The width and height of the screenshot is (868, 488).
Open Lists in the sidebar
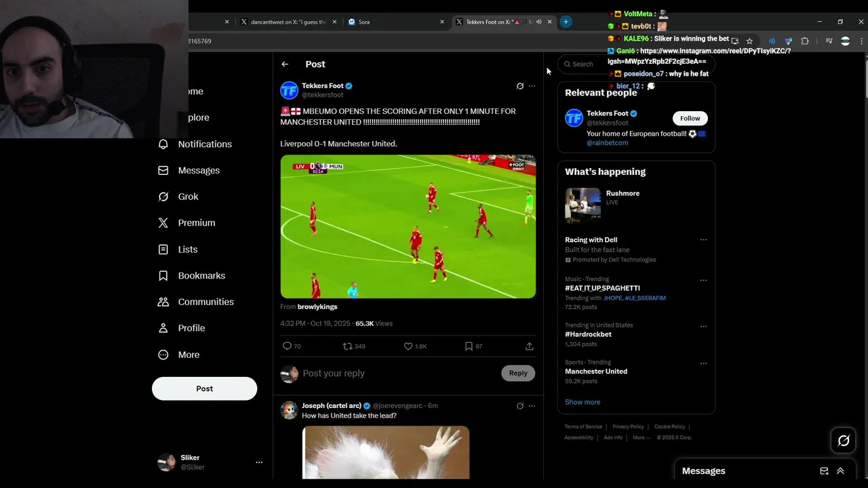tap(178, 249)
